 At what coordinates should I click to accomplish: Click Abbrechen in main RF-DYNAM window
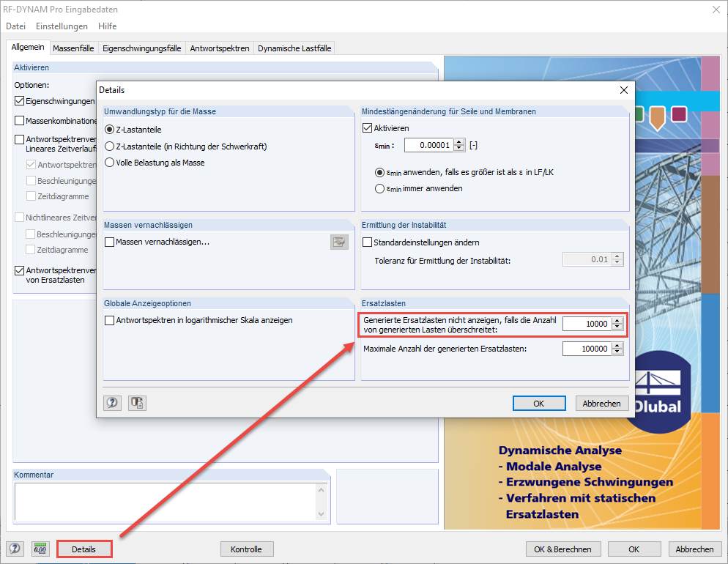(694, 549)
